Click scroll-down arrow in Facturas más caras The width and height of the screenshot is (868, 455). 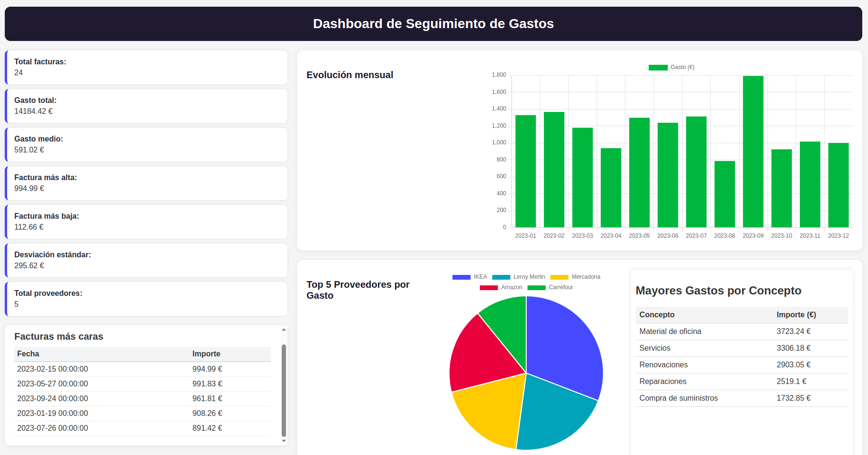pos(284,441)
